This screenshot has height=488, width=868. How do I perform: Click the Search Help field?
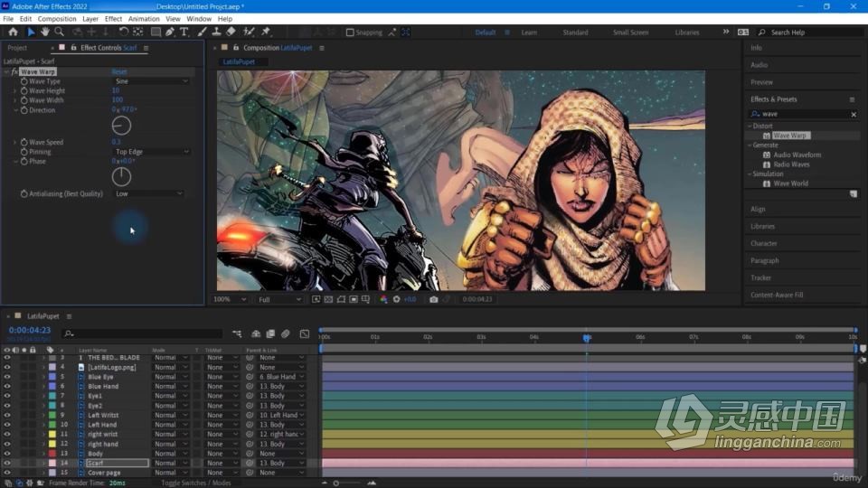click(810, 33)
